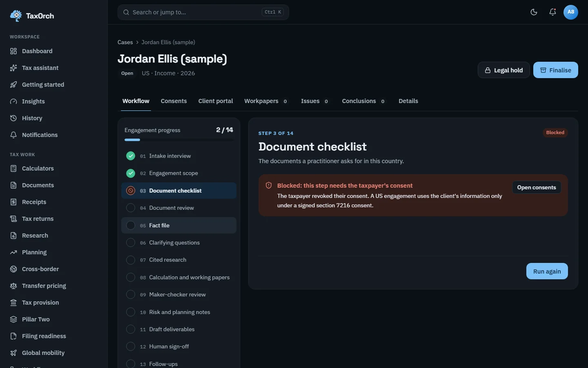This screenshot has height=368, width=588.
Task: Click the shield icon in blocked alert
Action: [x=269, y=185]
